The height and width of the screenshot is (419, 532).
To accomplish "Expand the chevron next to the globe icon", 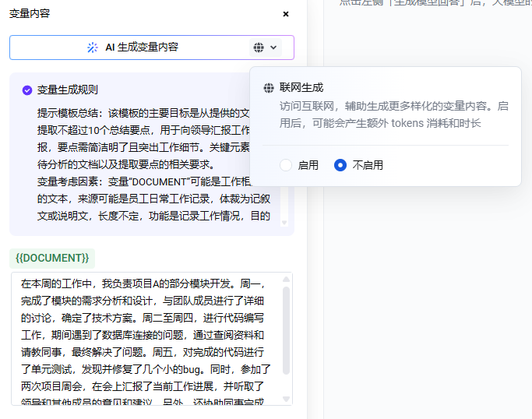I will tap(273, 48).
